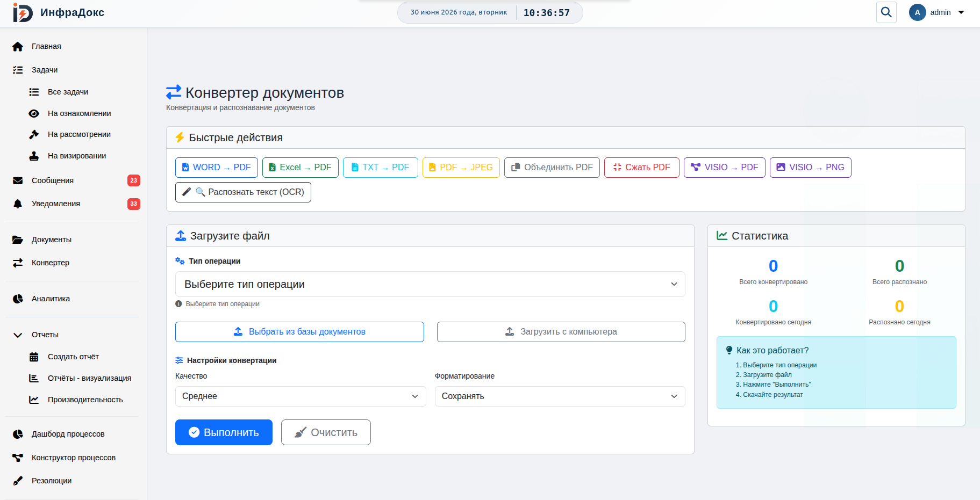Click Выбрать из базы документов
The height and width of the screenshot is (500, 980).
[299, 332]
